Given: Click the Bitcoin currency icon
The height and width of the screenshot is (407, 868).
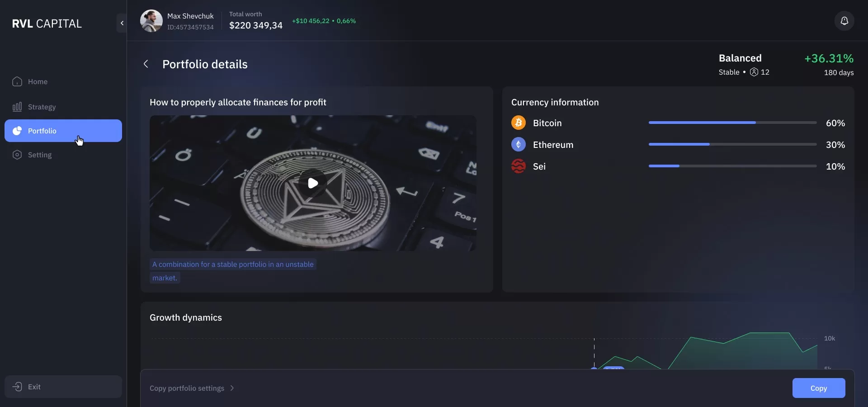Looking at the screenshot, I should (519, 123).
